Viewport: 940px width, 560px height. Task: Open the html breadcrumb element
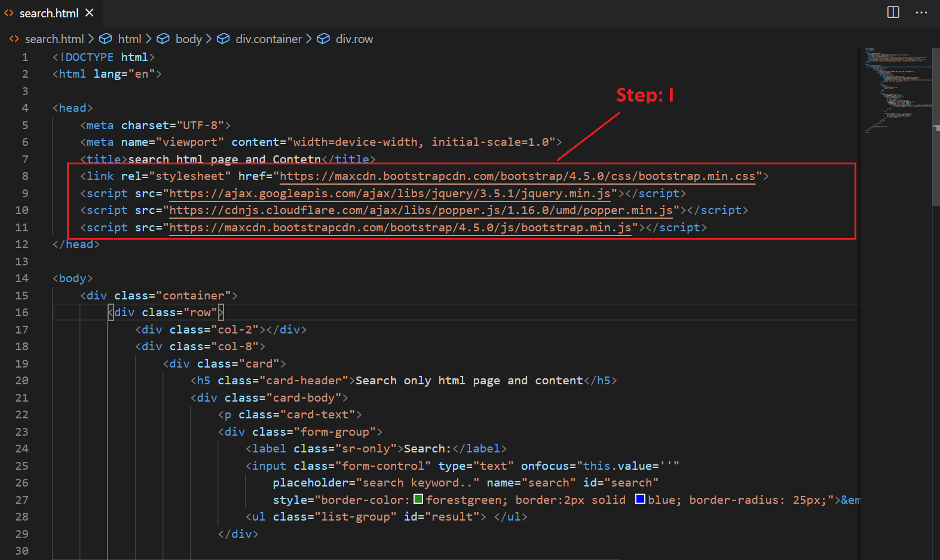click(129, 39)
